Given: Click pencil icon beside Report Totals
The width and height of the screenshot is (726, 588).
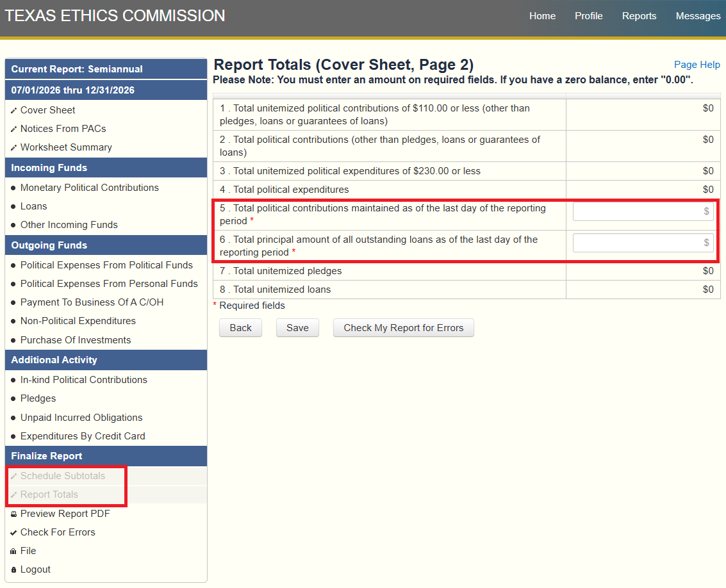Looking at the screenshot, I should click(x=13, y=495).
